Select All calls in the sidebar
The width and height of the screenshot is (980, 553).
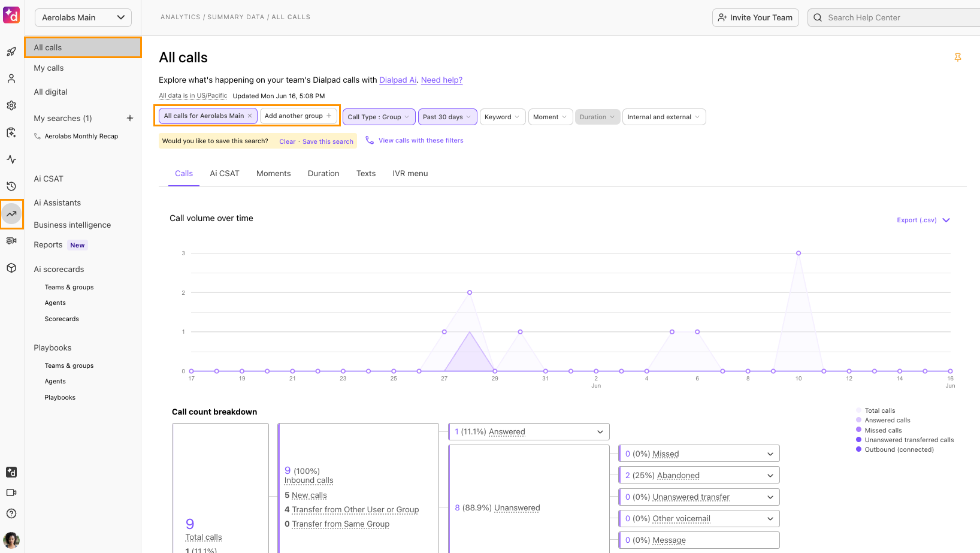(83, 47)
